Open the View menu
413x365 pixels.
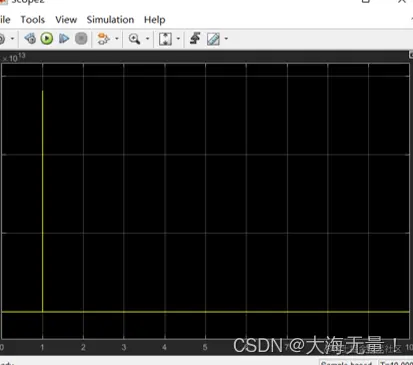[x=66, y=20]
